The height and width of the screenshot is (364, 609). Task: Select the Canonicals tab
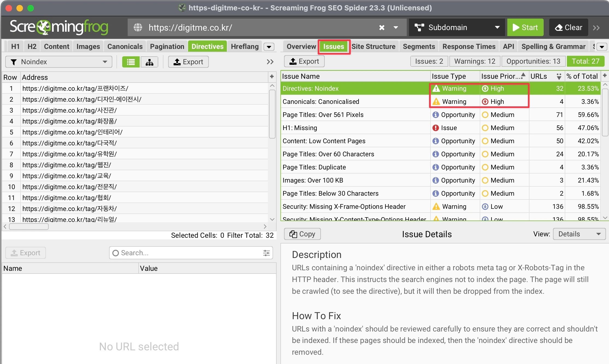pyautogui.click(x=125, y=46)
